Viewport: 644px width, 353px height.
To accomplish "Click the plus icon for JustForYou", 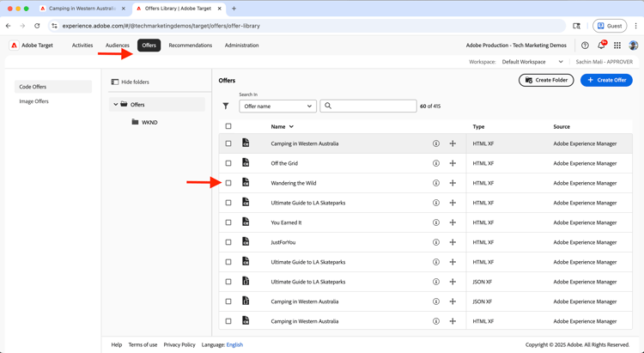I will [453, 242].
